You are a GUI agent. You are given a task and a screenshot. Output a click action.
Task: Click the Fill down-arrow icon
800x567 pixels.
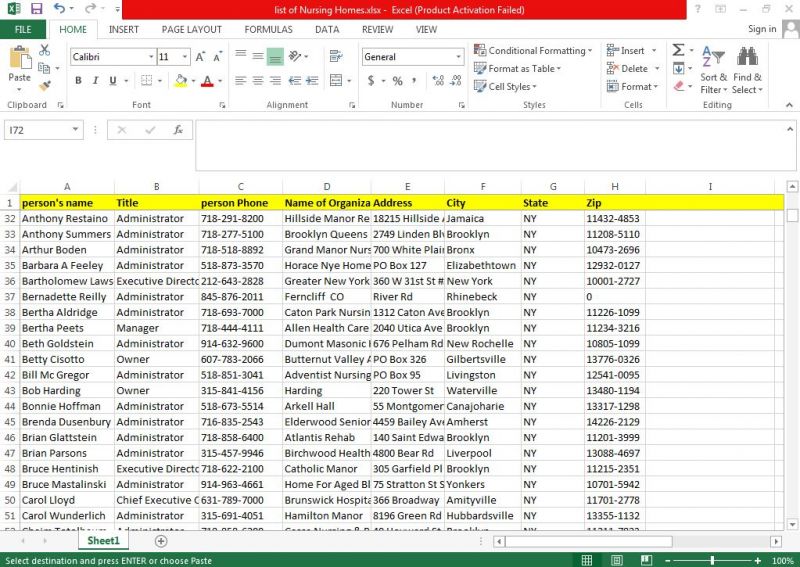pyautogui.click(x=679, y=68)
